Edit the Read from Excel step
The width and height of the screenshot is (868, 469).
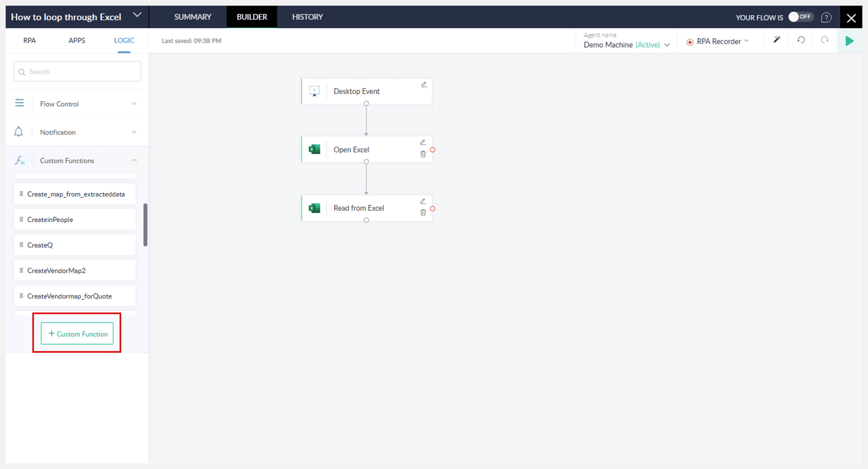tap(423, 201)
